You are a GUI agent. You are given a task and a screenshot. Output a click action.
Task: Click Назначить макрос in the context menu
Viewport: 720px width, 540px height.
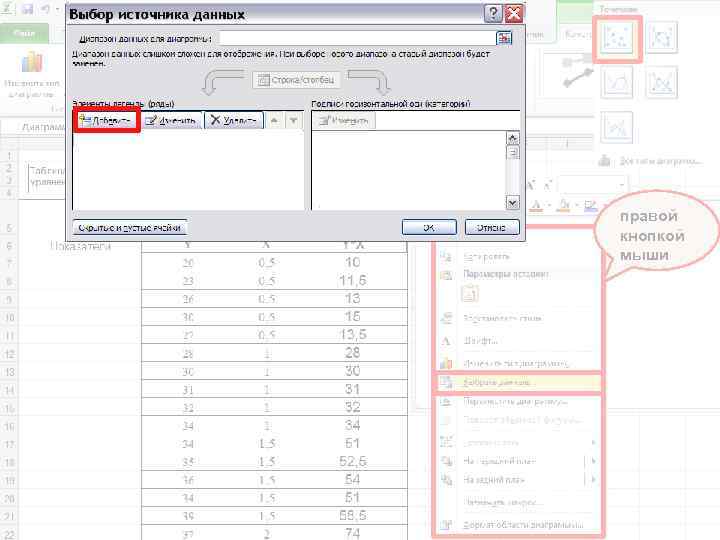coord(517,502)
